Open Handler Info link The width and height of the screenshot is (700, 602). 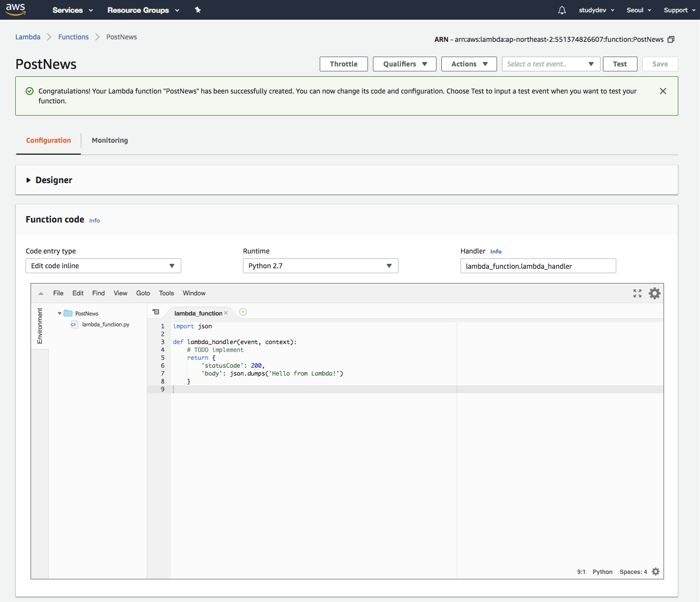click(x=496, y=252)
